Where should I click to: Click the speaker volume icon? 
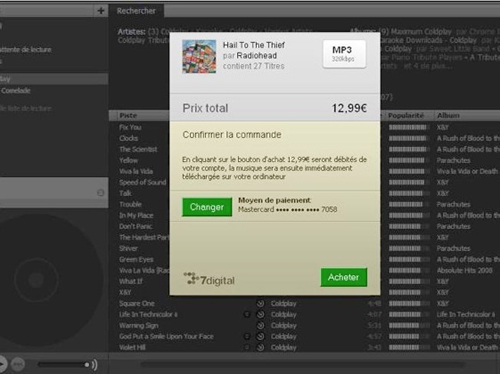pyautogui.click(x=94, y=365)
